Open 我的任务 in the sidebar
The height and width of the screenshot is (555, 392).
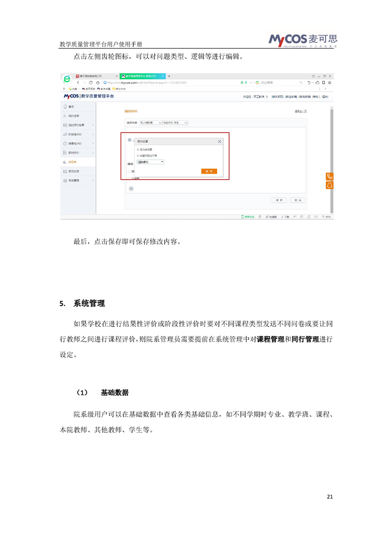(78, 116)
